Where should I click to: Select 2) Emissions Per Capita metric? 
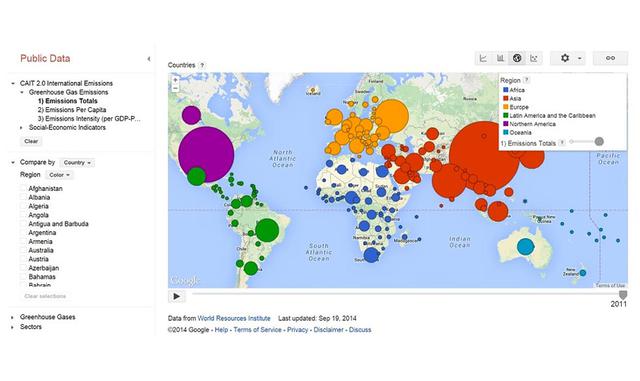coord(72,110)
